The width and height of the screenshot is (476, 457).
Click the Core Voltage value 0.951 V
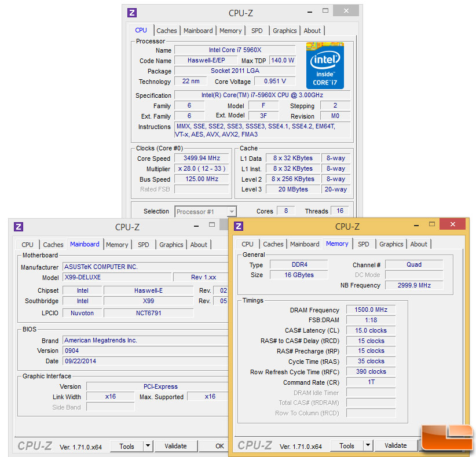(274, 81)
